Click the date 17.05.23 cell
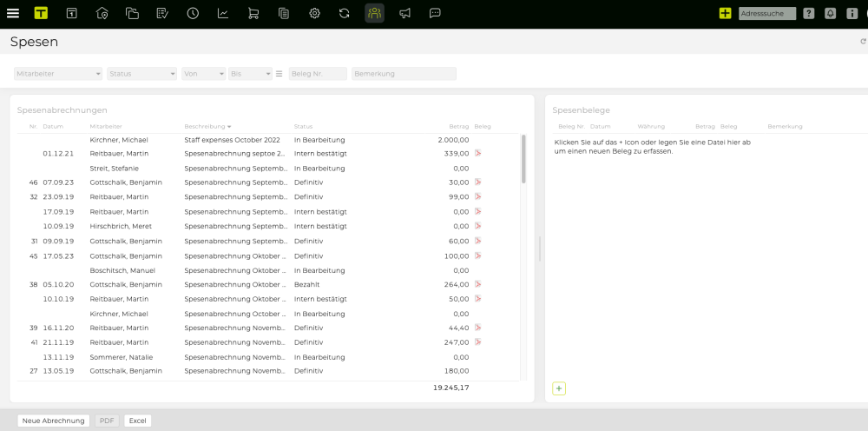This screenshot has width=868, height=431. point(58,256)
